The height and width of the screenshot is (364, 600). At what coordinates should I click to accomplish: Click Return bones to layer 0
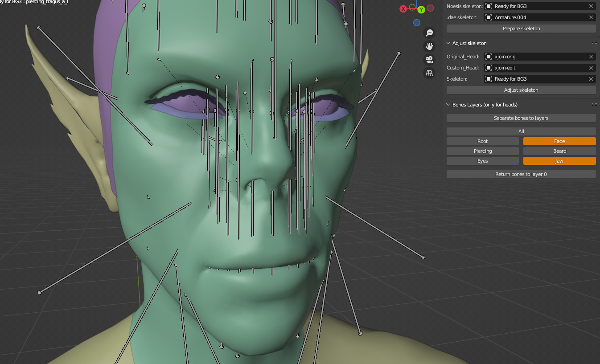521,174
